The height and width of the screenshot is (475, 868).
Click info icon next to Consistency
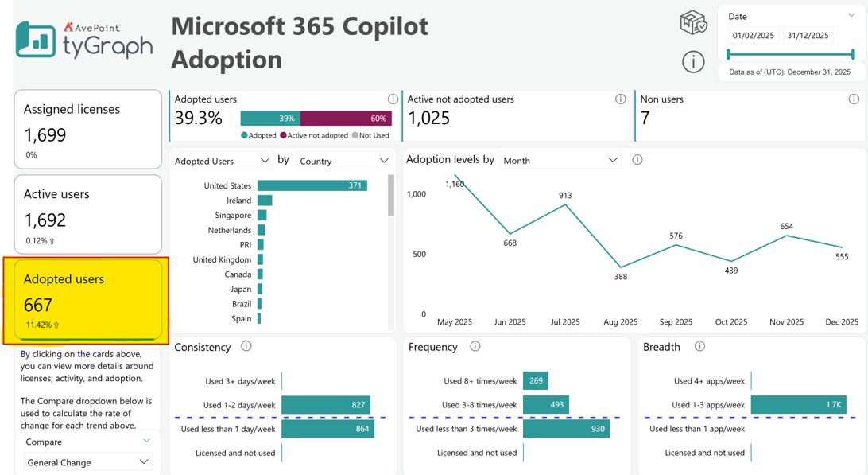[246, 346]
